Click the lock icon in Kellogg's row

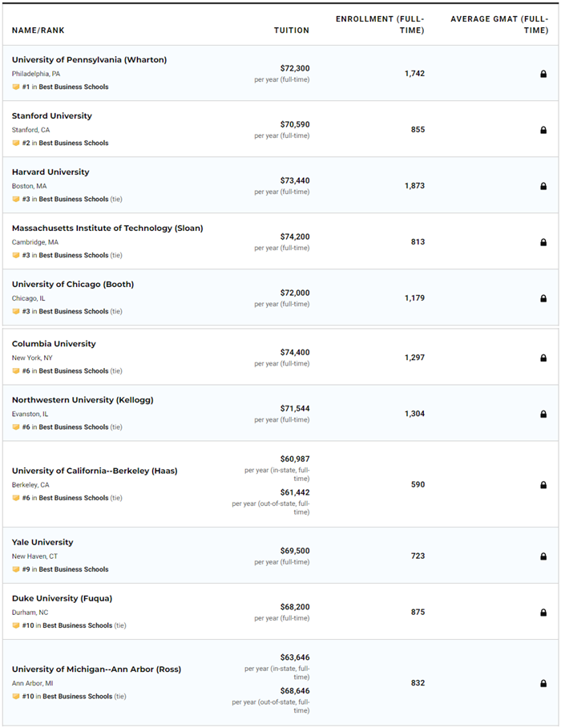point(543,415)
